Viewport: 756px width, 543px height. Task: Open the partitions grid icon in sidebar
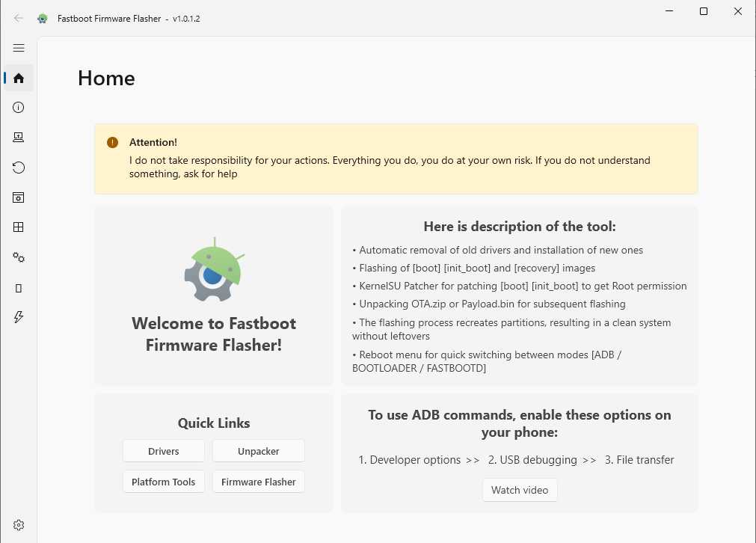19,227
